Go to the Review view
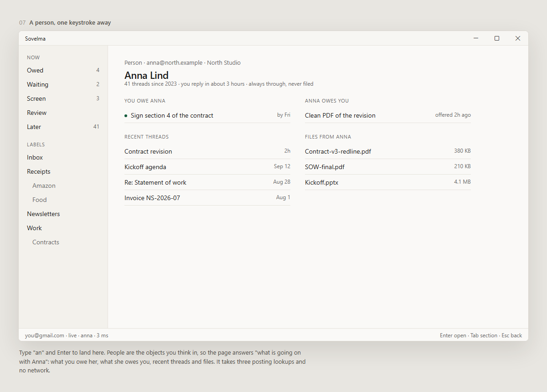The image size is (547, 392). click(63, 113)
